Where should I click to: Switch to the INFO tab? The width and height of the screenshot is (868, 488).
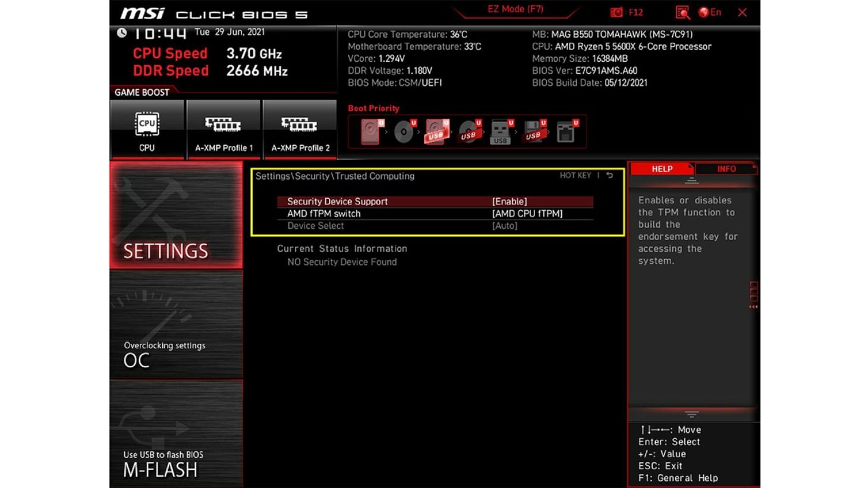(x=726, y=169)
